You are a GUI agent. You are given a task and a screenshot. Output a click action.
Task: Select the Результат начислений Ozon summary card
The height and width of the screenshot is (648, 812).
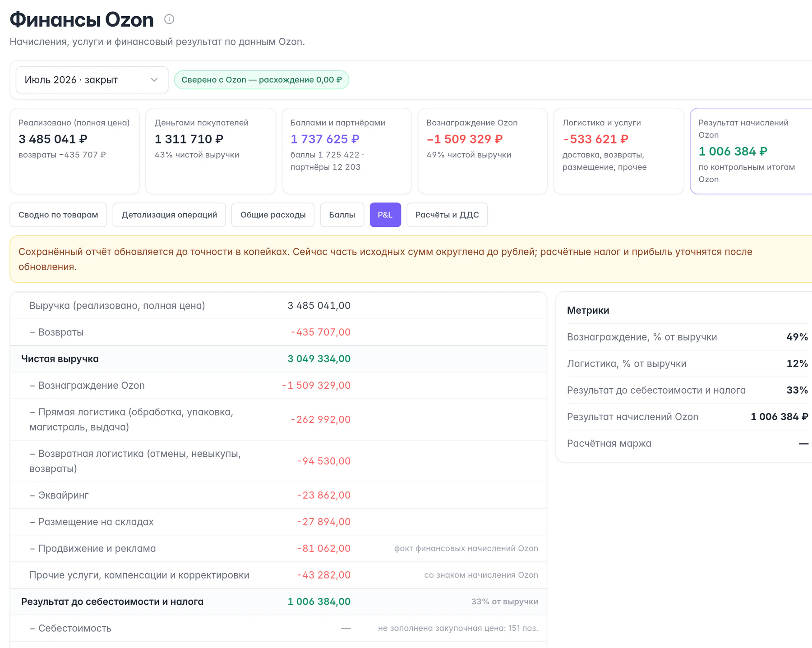point(751,151)
